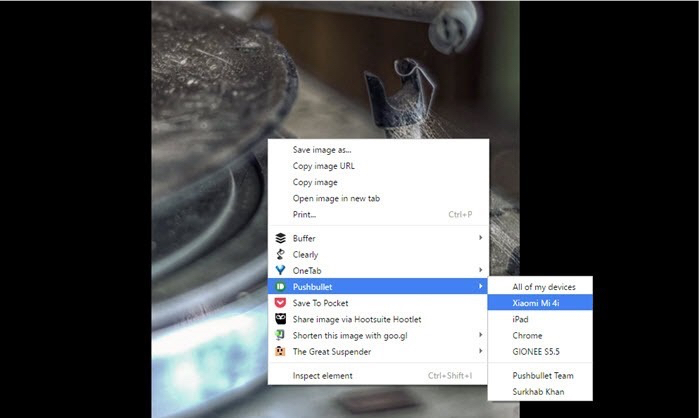Select Copy image menu entry
The width and height of the screenshot is (699, 418).
(378, 182)
